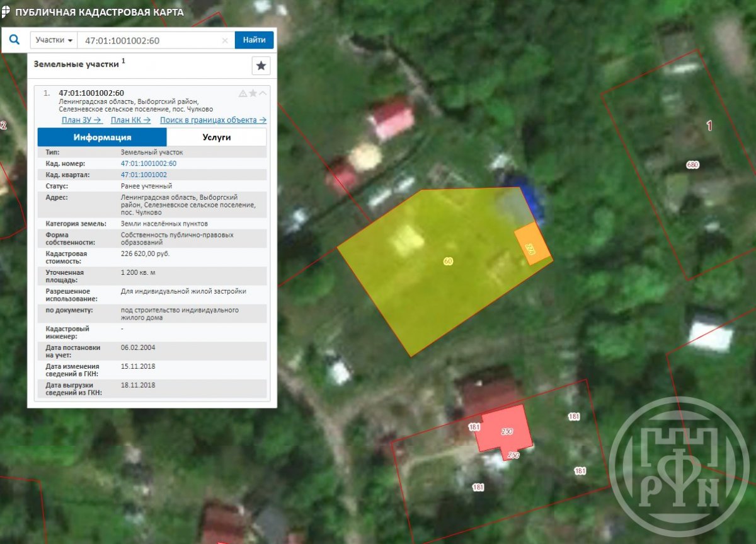
Task: Focus the cadastral number search field
Action: point(150,40)
